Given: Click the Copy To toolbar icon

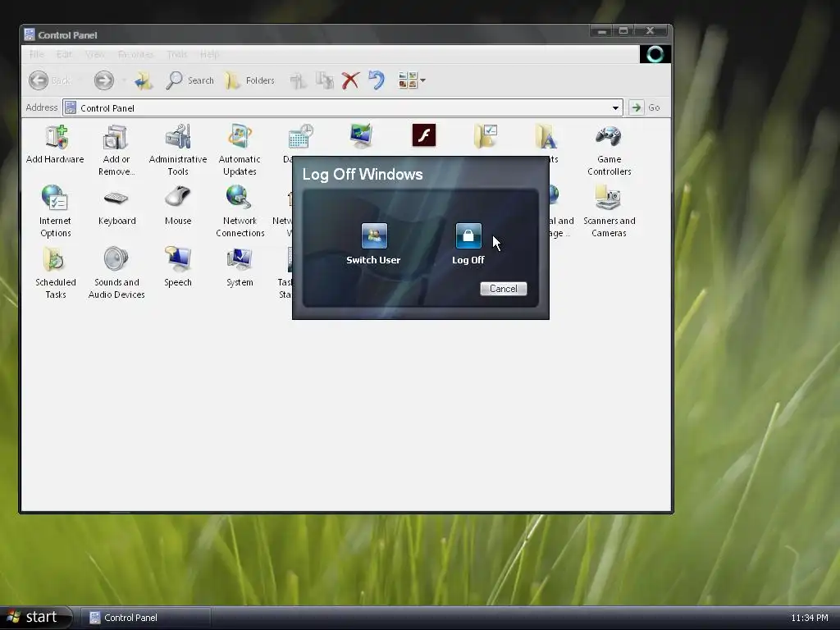Looking at the screenshot, I should (x=324, y=80).
